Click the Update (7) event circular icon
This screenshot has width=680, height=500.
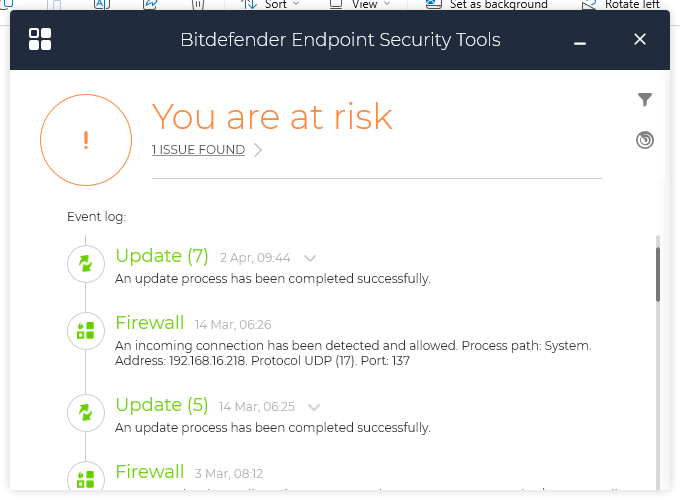click(85, 264)
